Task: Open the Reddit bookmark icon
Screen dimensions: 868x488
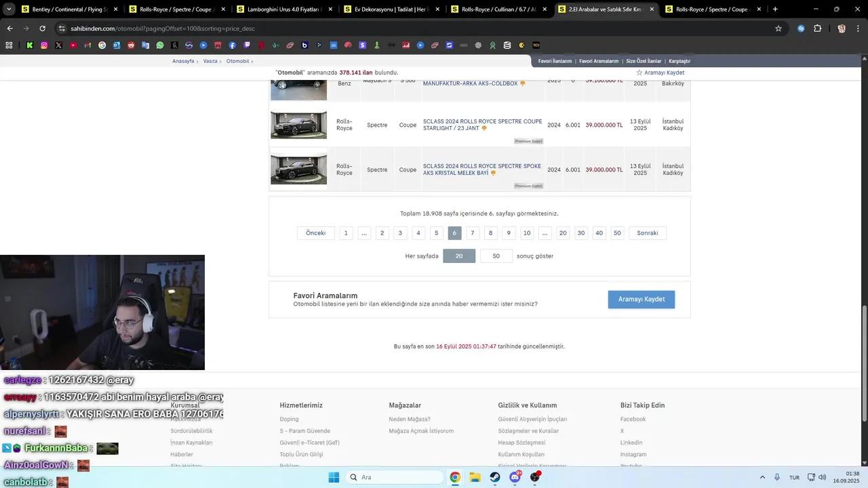Action: coord(131,45)
